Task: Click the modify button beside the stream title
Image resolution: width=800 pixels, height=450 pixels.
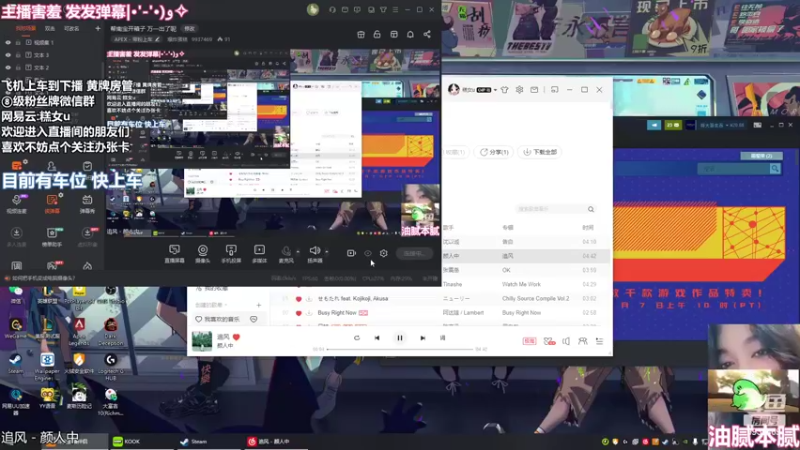Action: click(189, 29)
